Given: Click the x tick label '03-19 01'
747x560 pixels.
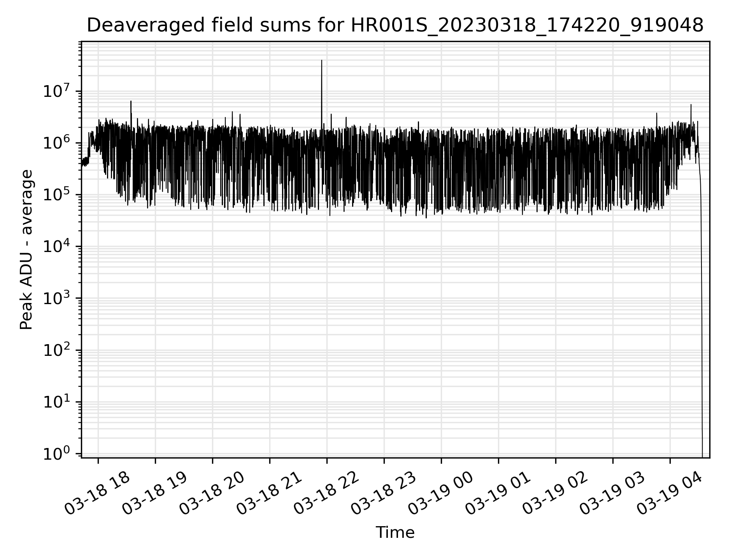Looking at the screenshot, I should coord(498,494).
